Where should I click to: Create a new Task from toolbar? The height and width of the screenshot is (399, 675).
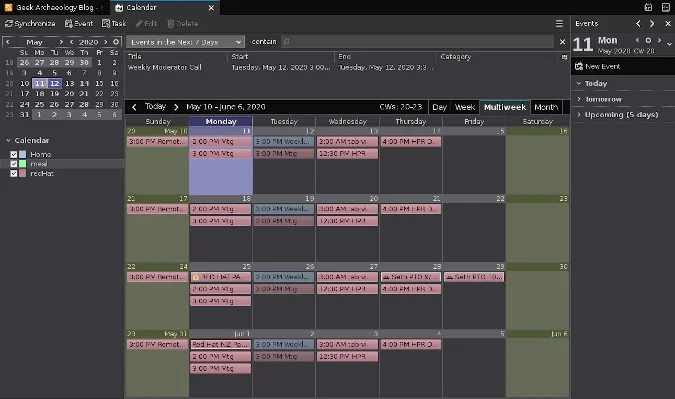click(114, 24)
